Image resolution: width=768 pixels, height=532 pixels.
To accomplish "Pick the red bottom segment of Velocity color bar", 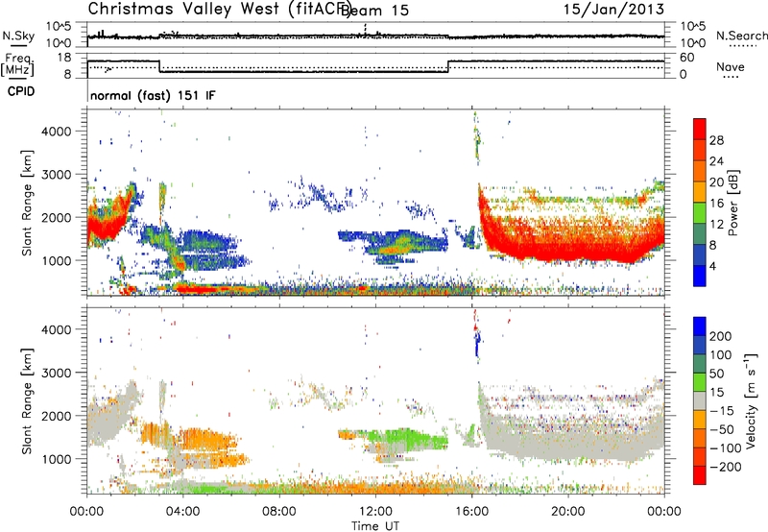I will point(700,475).
